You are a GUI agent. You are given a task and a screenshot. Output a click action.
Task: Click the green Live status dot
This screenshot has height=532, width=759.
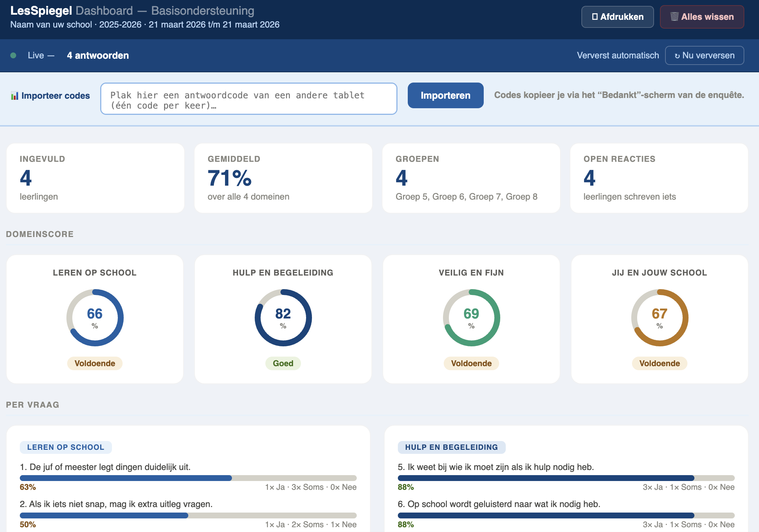coord(13,55)
